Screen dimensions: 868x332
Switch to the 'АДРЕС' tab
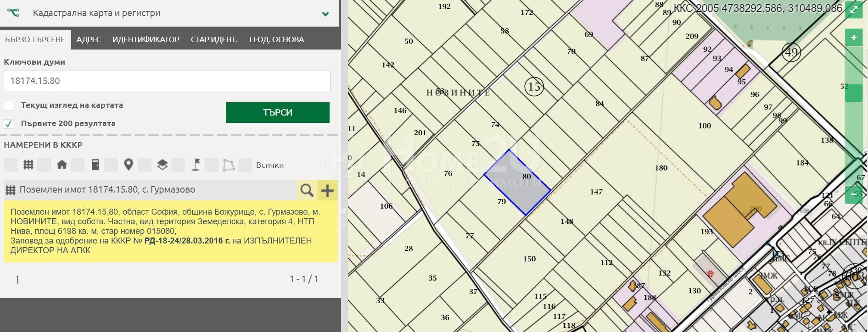pos(89,39)
